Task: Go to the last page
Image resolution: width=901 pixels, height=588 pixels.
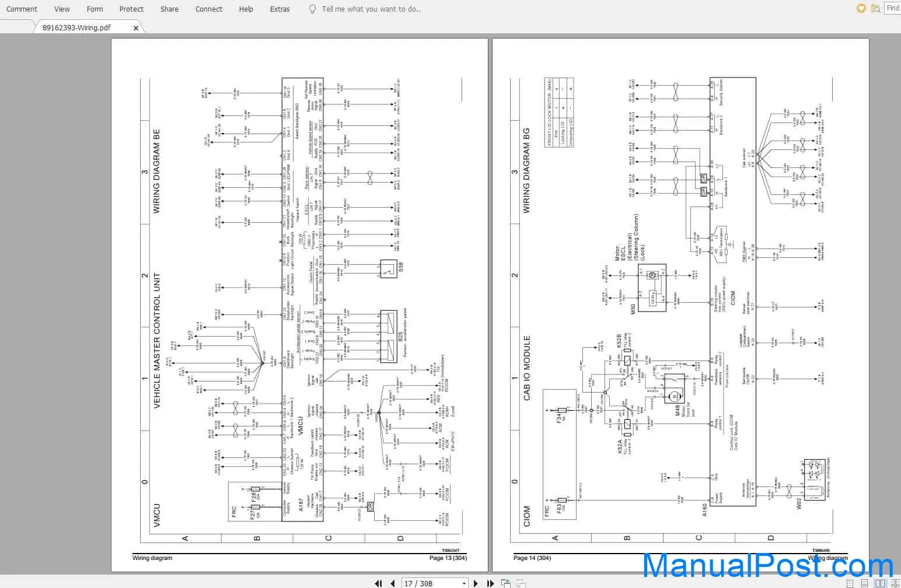Action: tap(490, 583)
